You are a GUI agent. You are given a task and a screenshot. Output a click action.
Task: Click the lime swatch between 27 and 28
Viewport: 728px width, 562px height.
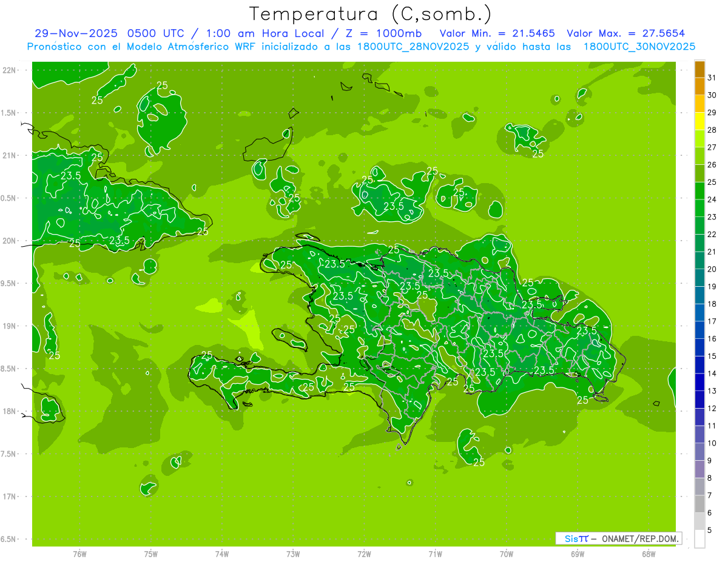[699, 139]
